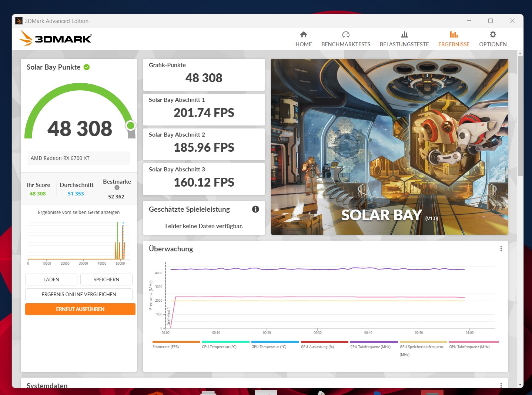Click the vertical scrollbar thumb
Image resolution: width=532 pixels, height=395 pixels.
[520, 116]
